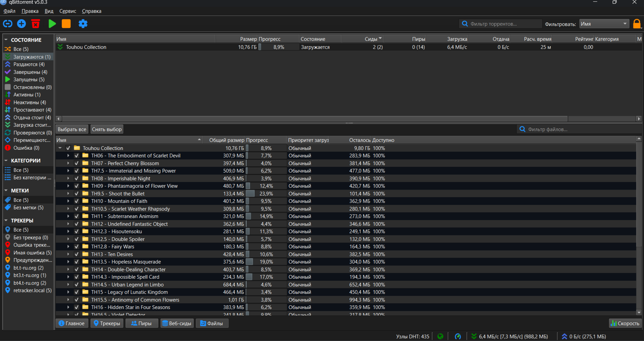The width and height of the screenshot is (644, 341).
Task: Select the bt3.t-ru.org (1) tracker filter
Action: point(28,275)
